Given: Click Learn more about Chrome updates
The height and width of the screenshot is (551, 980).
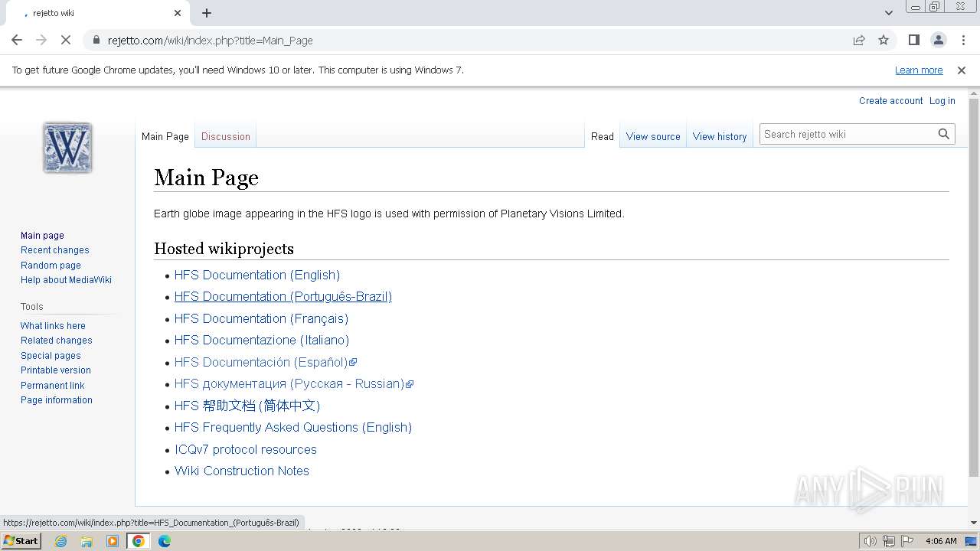Looking at the screenshot, I should 919,70.
